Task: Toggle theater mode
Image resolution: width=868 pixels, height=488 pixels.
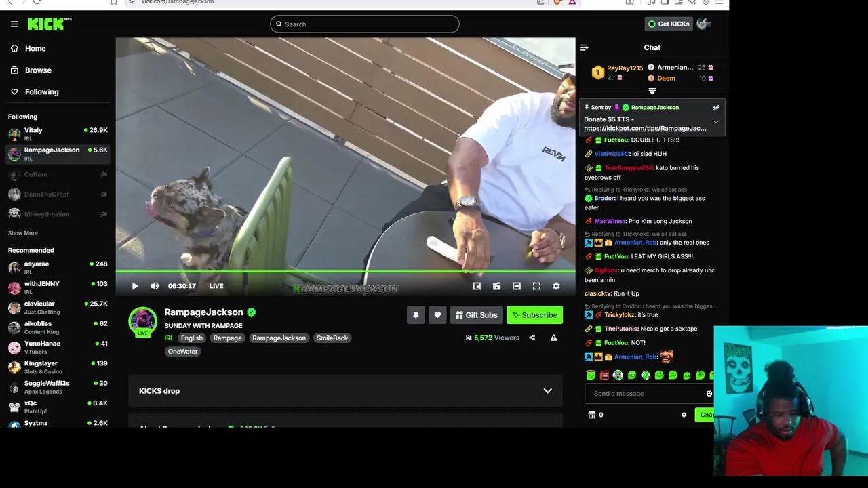Action: pos(516,286)
